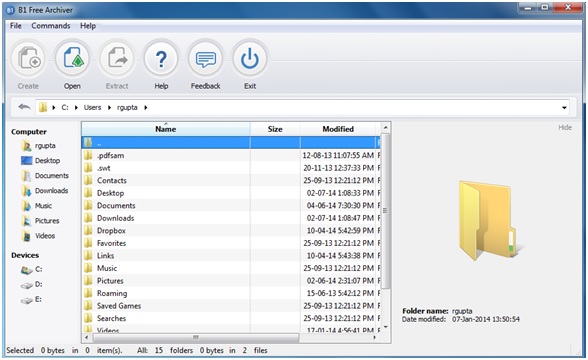Image resolution: width=588 pixels, height=360 pixels.
Task: Click the horizontal scroll left arrow
Action: point(87,338)
